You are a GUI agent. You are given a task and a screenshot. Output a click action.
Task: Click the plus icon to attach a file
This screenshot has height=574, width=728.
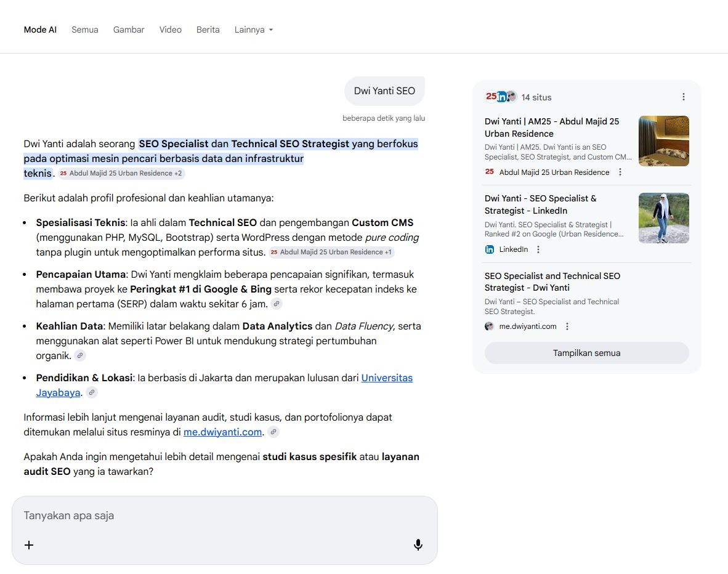click(28, 544)
